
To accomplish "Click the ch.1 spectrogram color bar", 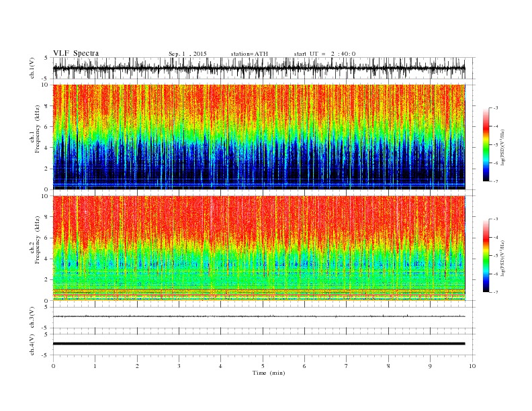I will pos(486,144).
